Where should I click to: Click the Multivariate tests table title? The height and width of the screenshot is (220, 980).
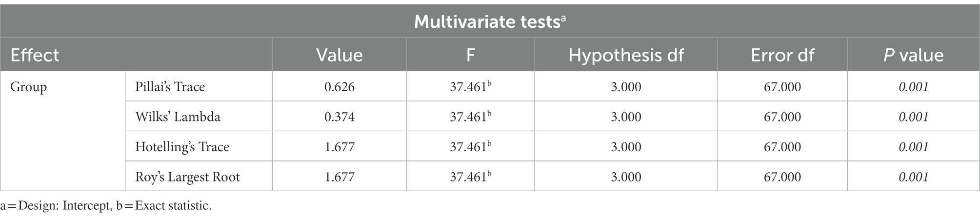tap(490, 22)
